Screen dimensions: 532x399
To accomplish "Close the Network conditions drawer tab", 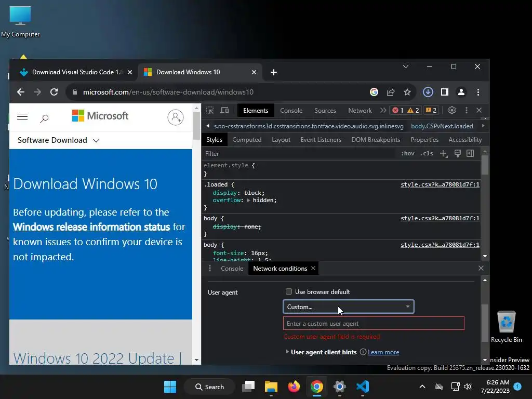I will coord(313,268).
